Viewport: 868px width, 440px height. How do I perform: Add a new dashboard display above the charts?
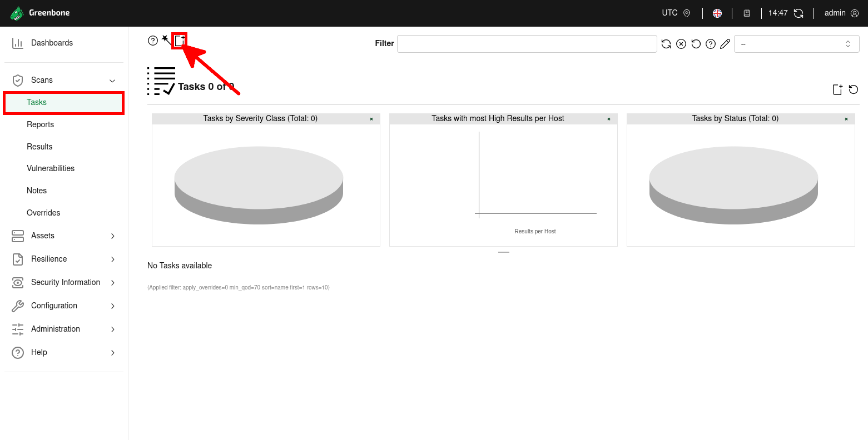pyautogui.click(x=837, y=89)
